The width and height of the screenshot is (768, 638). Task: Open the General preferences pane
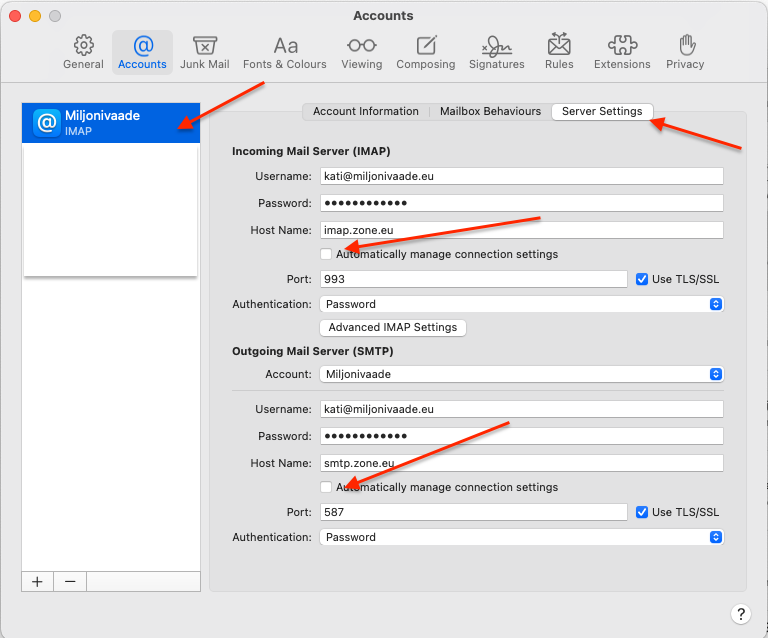(x=83, y=52)
